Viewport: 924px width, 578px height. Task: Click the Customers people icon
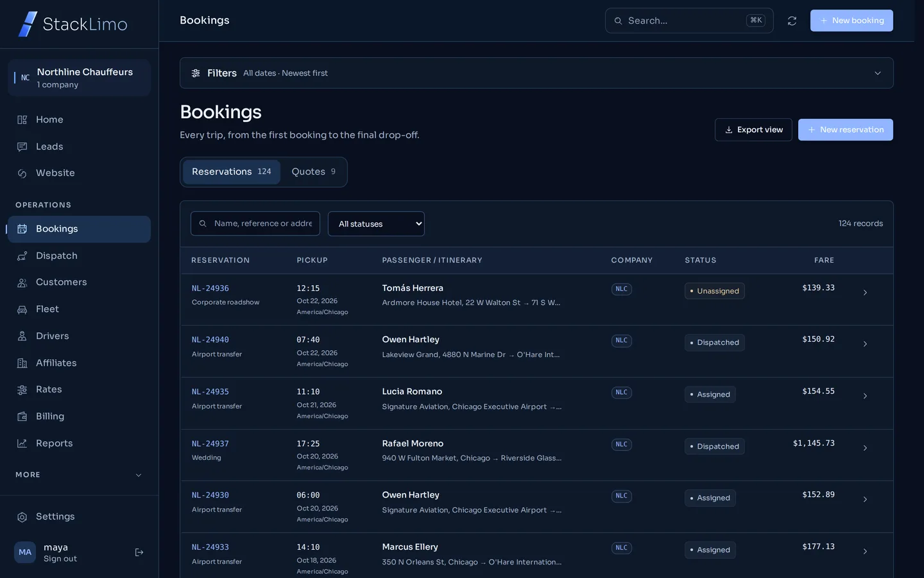click(x=22, y=283)
